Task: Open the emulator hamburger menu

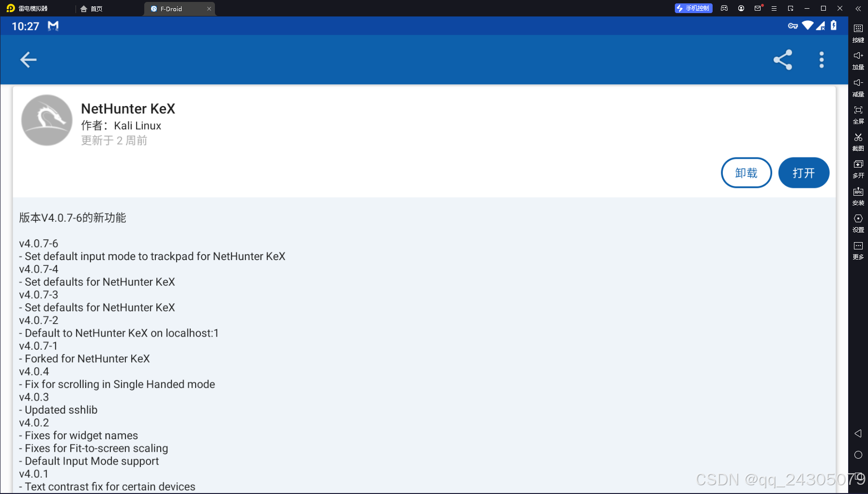Action: (774, 8)
